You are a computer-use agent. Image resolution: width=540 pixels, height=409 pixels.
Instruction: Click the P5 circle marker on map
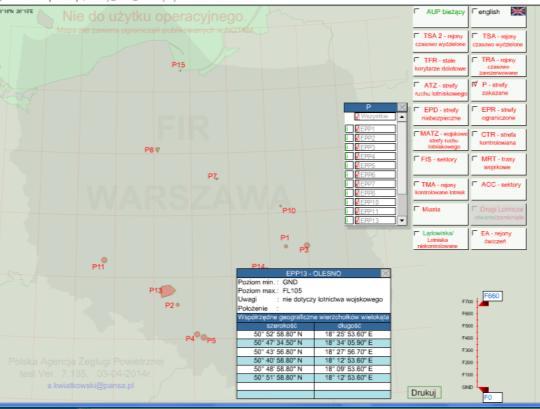(x=204, y=337)
